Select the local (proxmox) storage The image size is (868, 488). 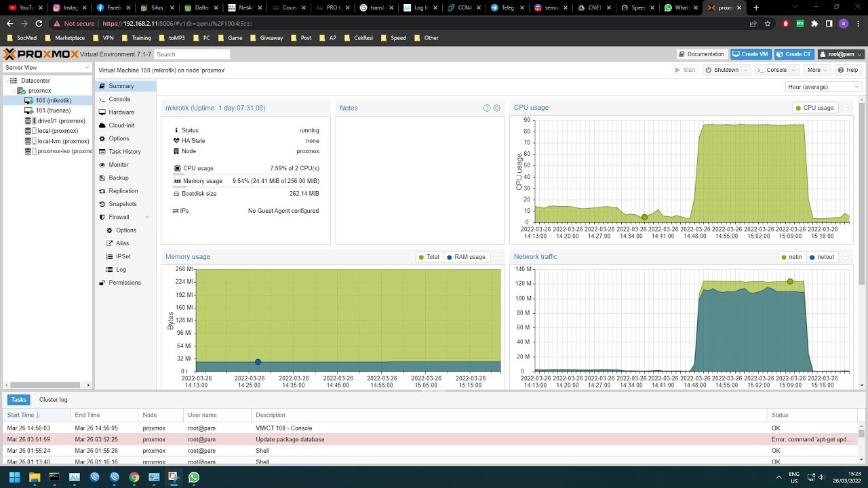pos(47,131)
